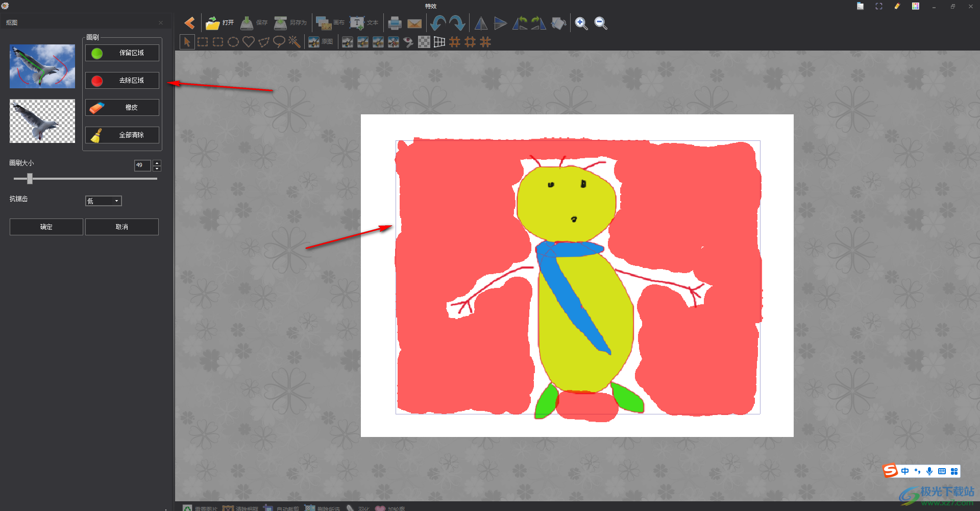Click the pencil icon in title bar
The height and width of the screenshot is (511, 980).
(x=897, y=6)
